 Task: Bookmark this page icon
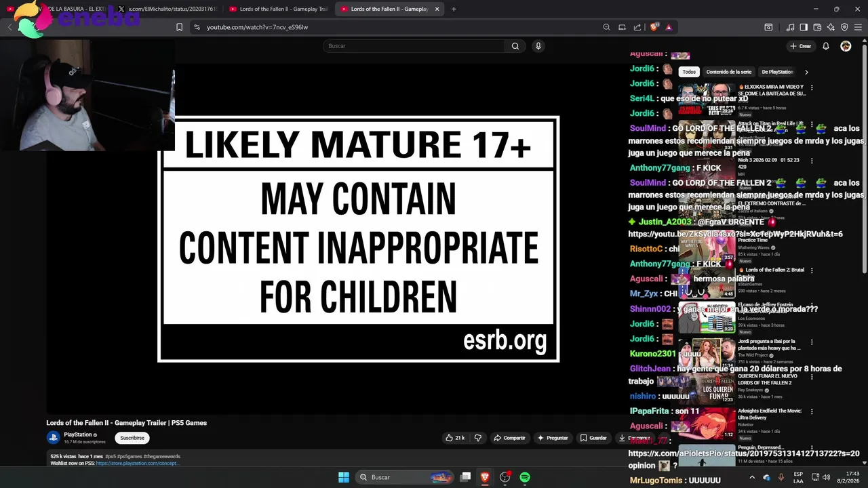point(179,27)
